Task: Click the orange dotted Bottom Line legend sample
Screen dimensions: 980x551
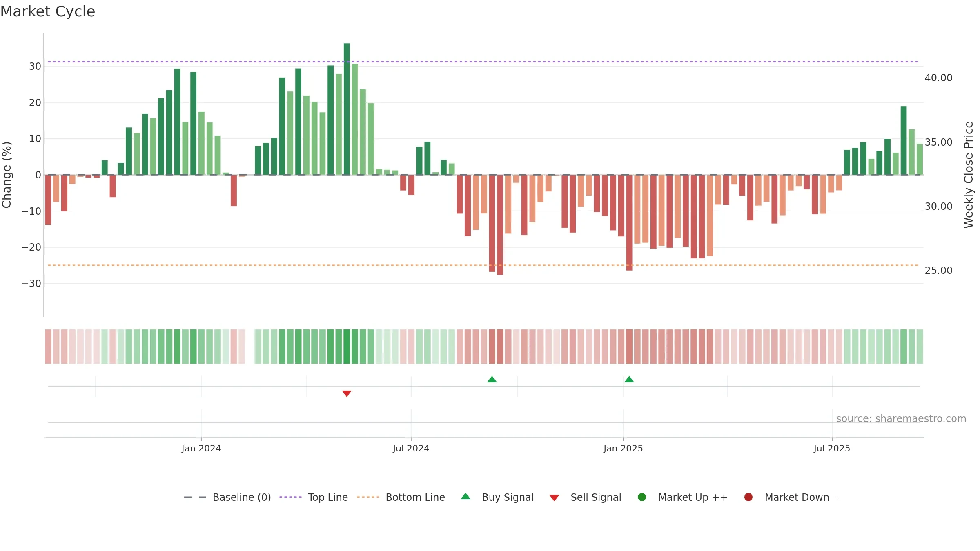Action: click(368, 497)
